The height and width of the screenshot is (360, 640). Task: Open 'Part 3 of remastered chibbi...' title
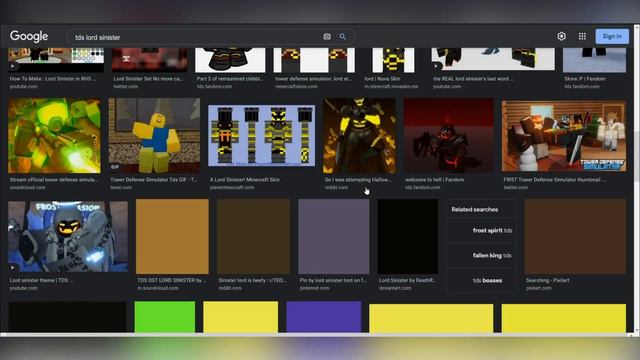(x=230, y=79)
